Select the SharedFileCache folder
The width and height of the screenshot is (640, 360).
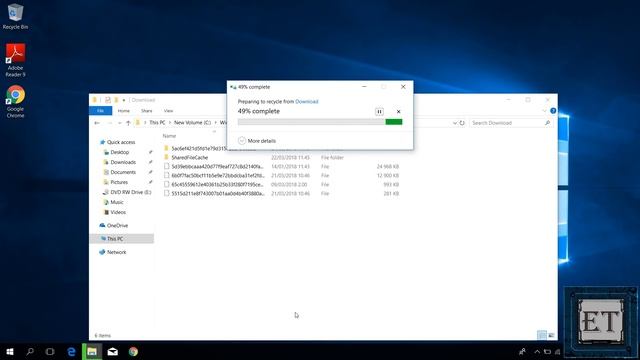tap(189, 158)
